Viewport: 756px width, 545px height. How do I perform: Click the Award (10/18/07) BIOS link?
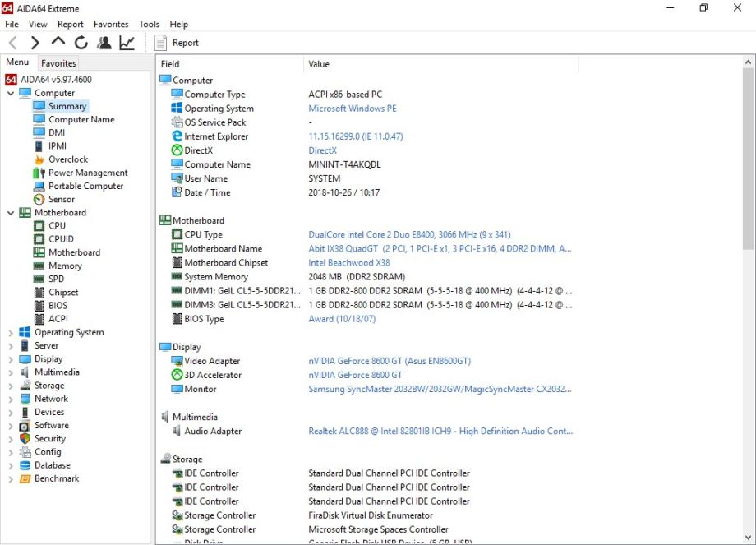[342, 319]
